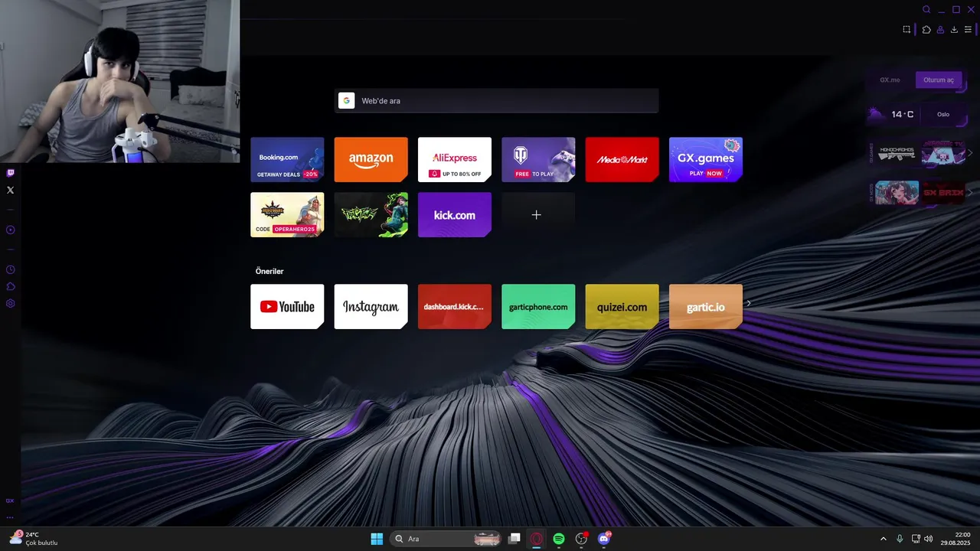The width and height of the screenshot is (980, 551).
Task: Click the Oturum aç button
Action: pos(939,80)
